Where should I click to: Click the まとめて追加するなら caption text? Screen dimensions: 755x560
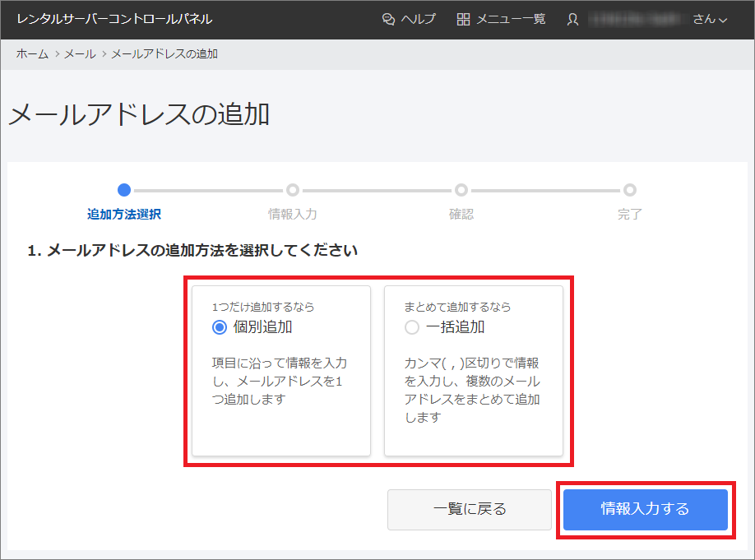[457, 307]
